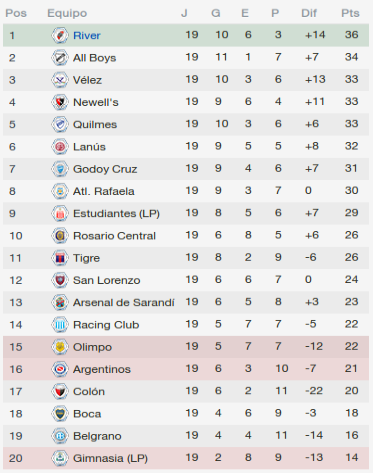Image resolution: width=373 pixels, height=473 pixels.
Task: Sort table by Pts column header
Action: [x=350, y=13]
